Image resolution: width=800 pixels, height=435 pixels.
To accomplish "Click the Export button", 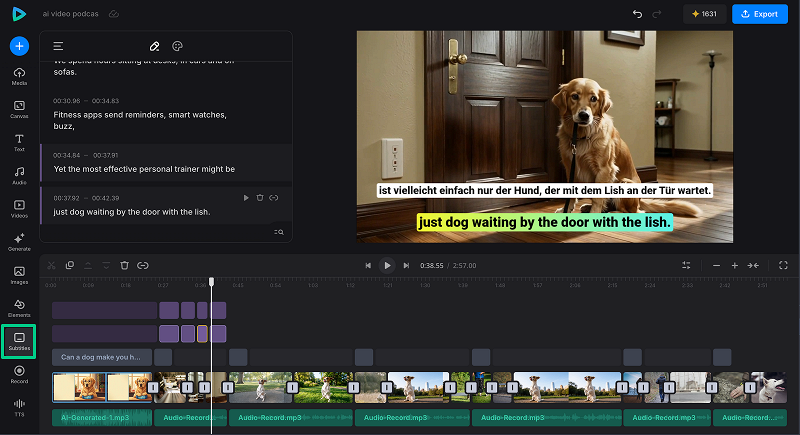I will coord(760,14).
